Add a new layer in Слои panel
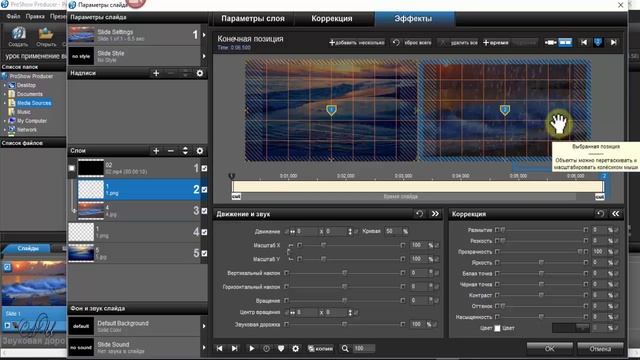Screen dimensions: 640x360 (156, 151)
